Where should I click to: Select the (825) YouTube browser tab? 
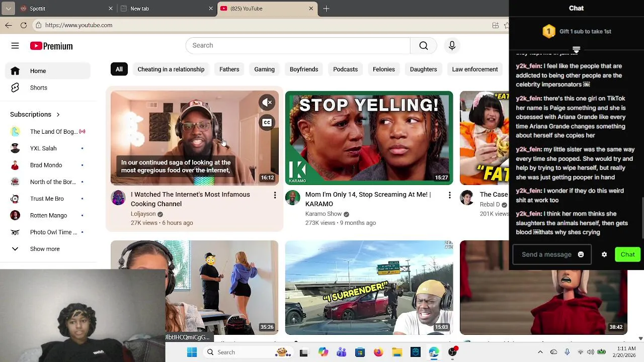267,9
